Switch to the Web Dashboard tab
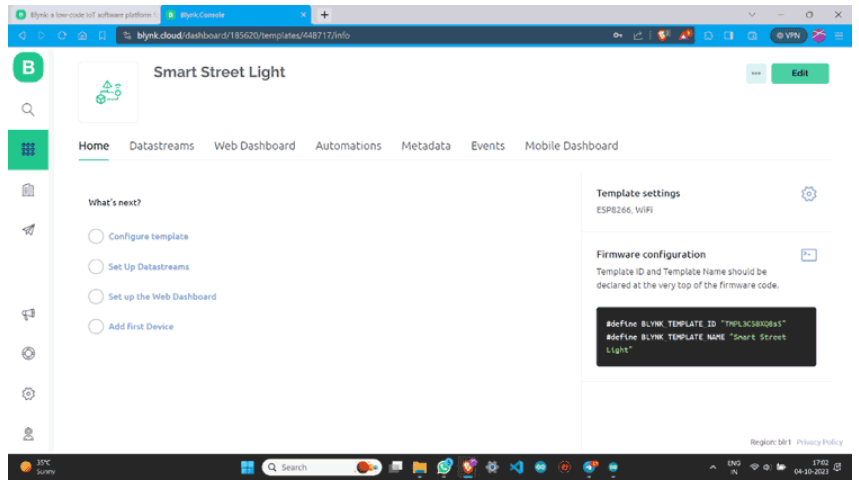Viewport: 859px width, 487px height. (254, 146)
